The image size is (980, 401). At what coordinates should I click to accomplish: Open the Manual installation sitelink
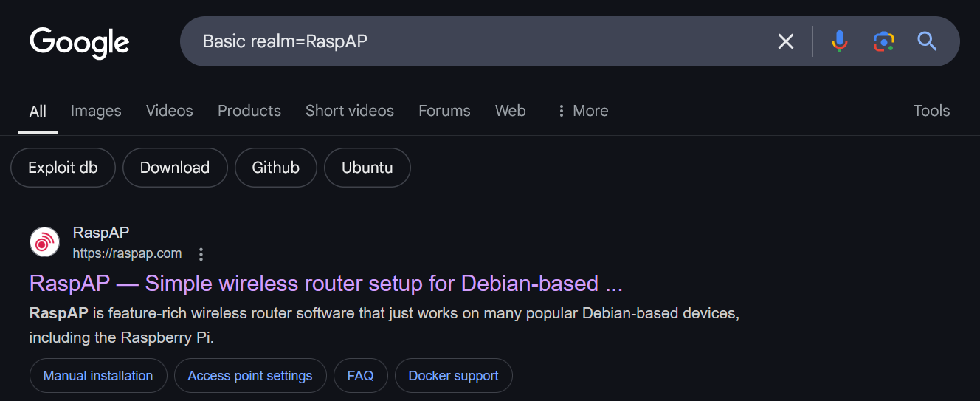tap(98, 376)
